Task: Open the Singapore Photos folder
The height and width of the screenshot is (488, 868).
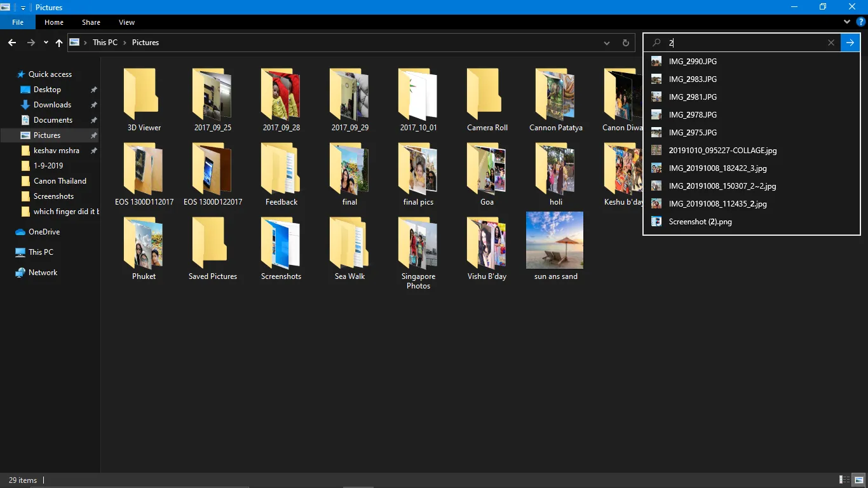Action: coord(419,253)
